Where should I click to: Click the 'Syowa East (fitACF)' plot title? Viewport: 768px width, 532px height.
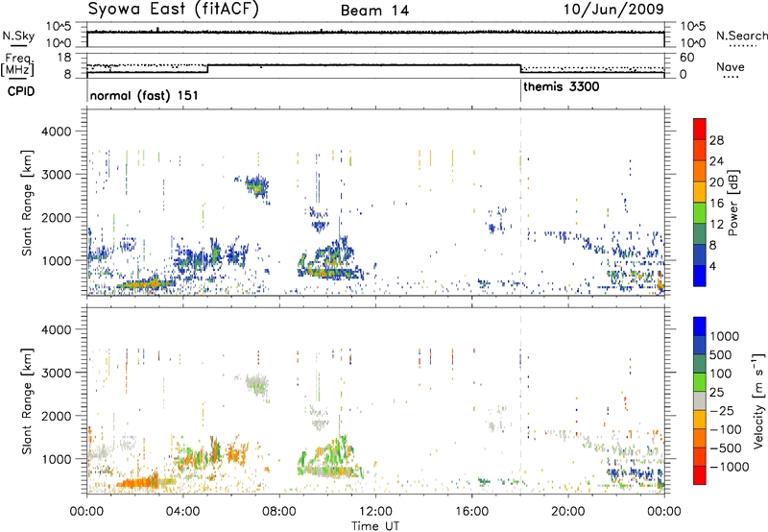click(174, 10)
